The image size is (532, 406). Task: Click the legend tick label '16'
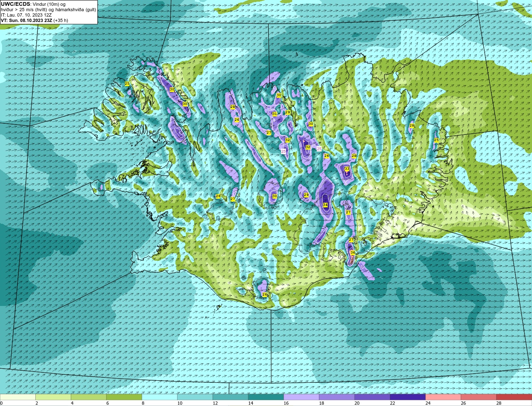pos(286,403)
